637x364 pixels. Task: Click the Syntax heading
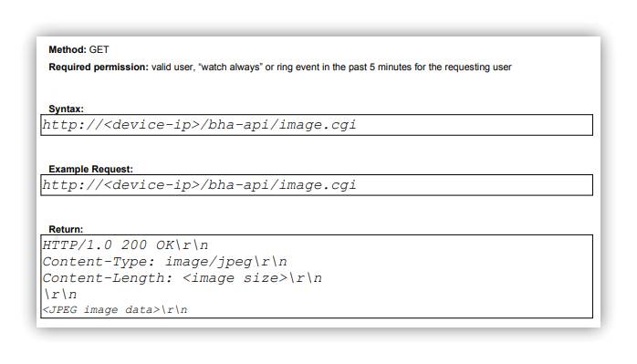point(67,109)
